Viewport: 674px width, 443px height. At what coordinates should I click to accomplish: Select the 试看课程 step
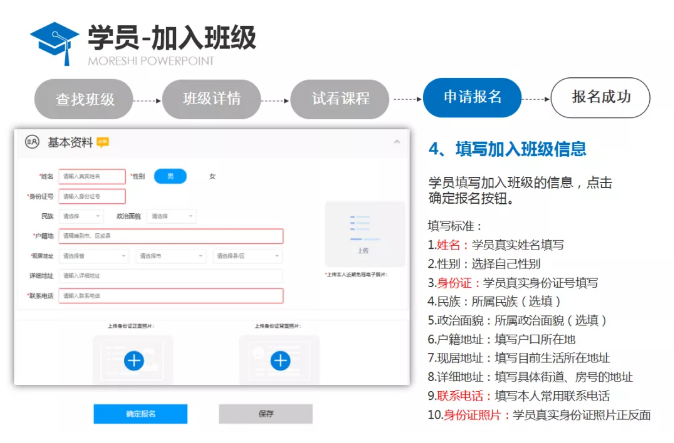340,99
